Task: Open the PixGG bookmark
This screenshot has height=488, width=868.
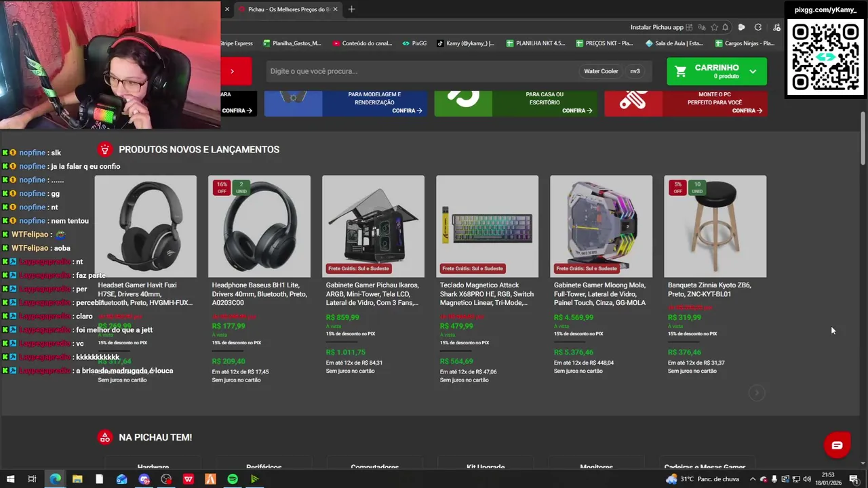Action: tap(414, 43)
